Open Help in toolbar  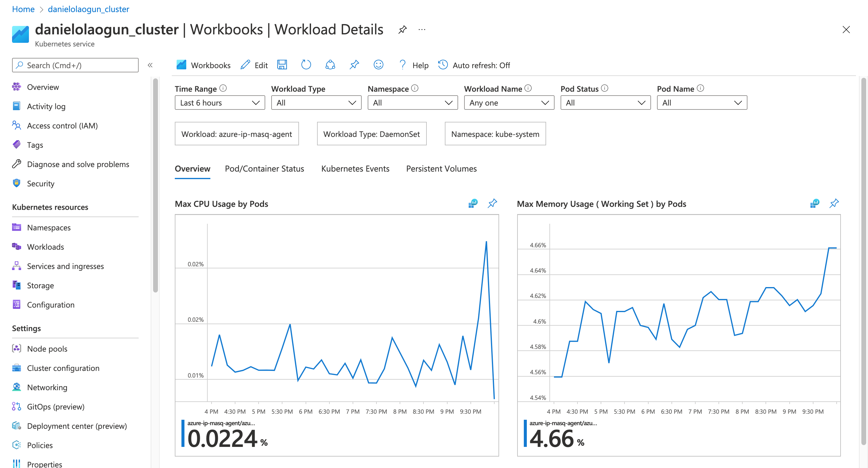[413, 65]
